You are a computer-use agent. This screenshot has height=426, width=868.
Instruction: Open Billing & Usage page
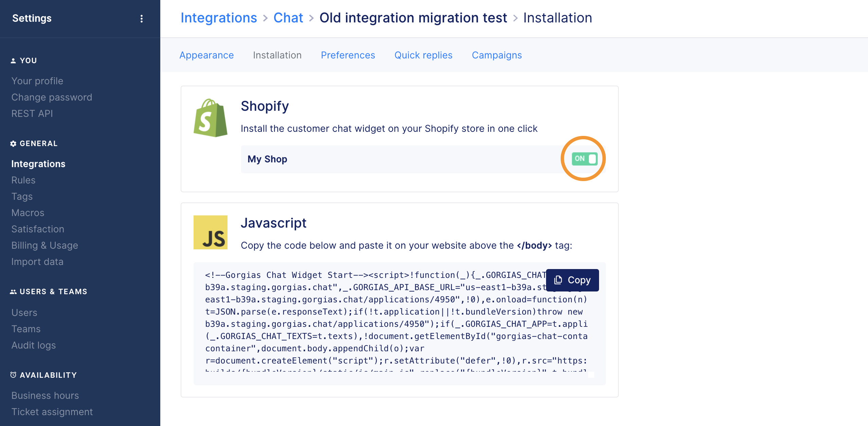[x=45, y=246]
